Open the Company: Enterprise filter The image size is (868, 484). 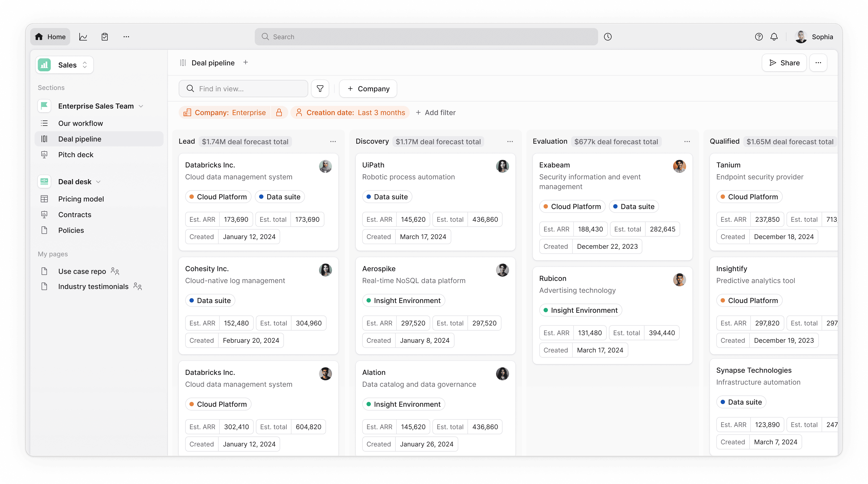(225, 113)
